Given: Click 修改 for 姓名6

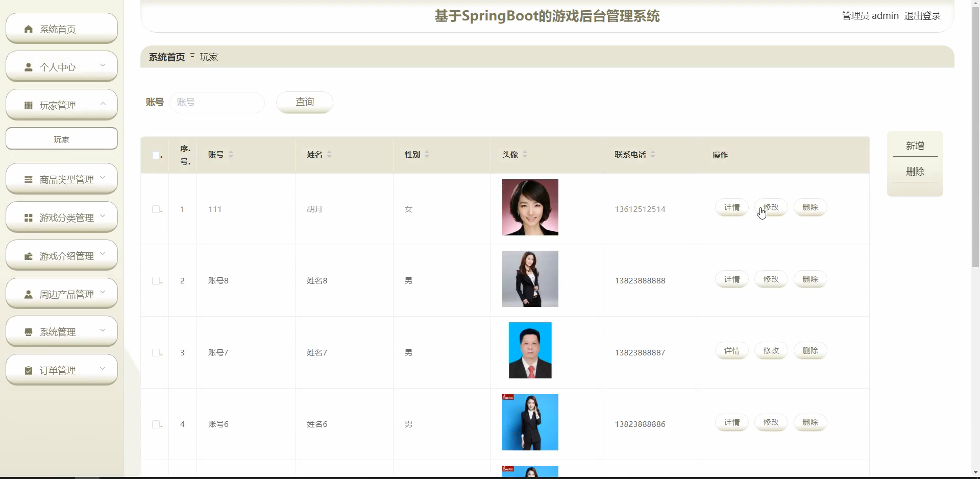Looking at the screenshot, I should pos(771,422).
